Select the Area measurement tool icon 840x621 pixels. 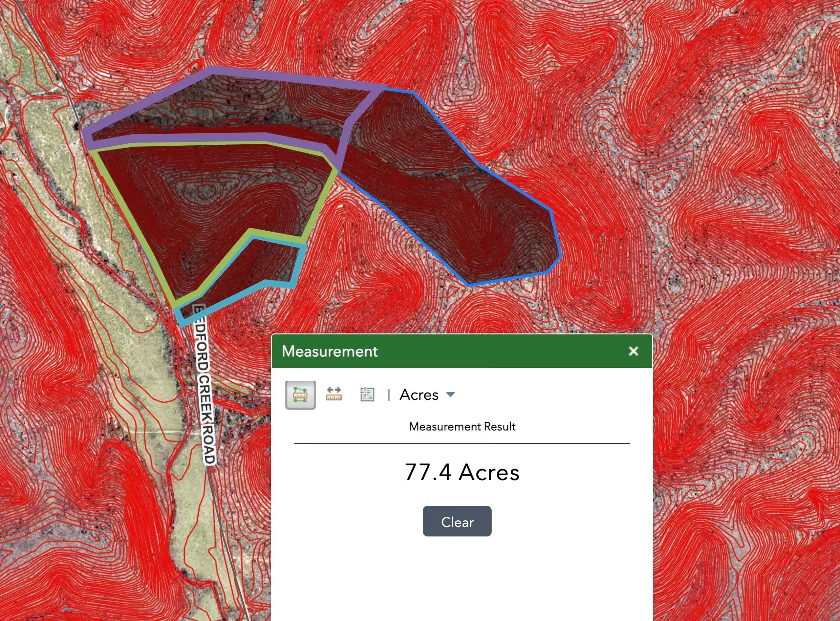(x=300, y=395)
